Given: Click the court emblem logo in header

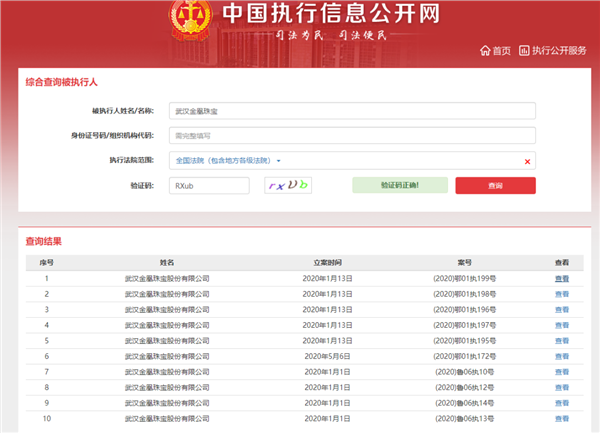Looking at the screenshot, I should tap(186, 19).
